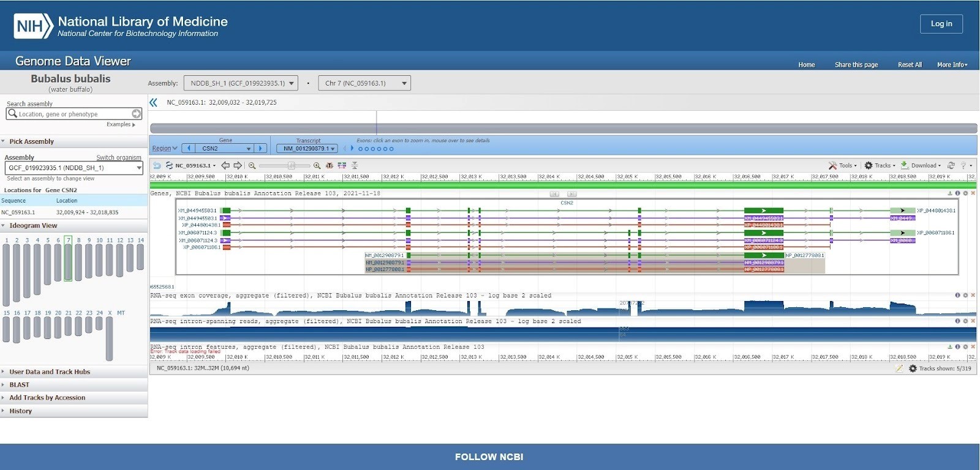Click the zoom out magnifier icon
Image resolution: width=980 pixels, height=470 pixels.
tap(252, 166)
